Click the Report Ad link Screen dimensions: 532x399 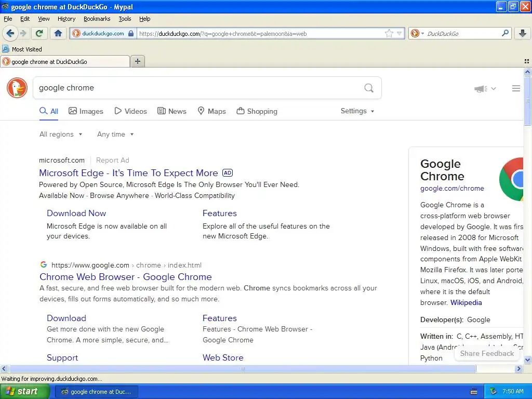coord(113,160)
